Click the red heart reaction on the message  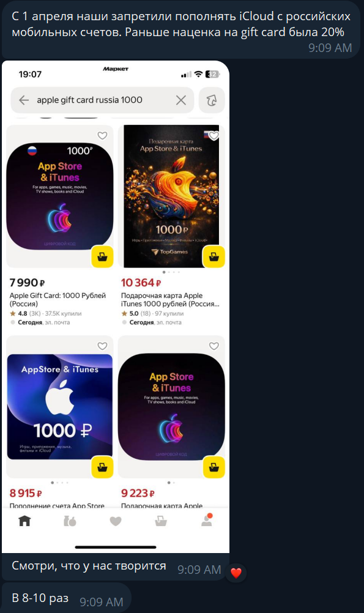pyautogui.click(x=236, y=573)
